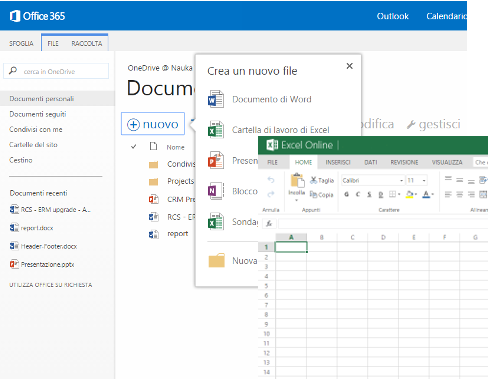Align cell content to top
The image size is (488, 379).
pos(448,180)
